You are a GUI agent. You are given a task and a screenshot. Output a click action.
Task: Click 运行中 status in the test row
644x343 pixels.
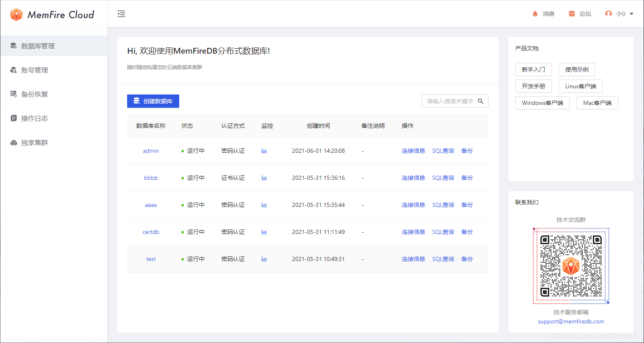point(193,259)
